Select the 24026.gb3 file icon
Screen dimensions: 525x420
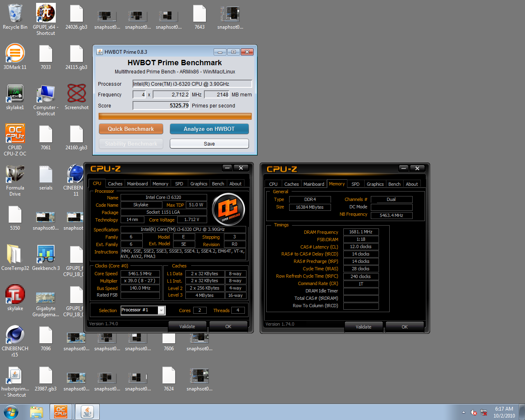[76, 17]
